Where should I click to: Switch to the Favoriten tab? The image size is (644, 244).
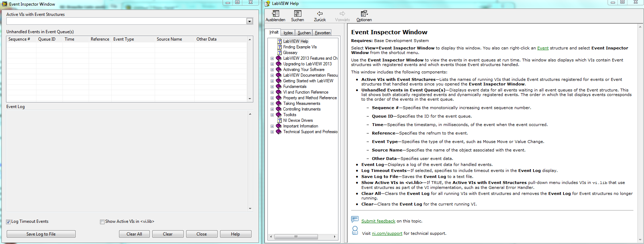point(323,33)
